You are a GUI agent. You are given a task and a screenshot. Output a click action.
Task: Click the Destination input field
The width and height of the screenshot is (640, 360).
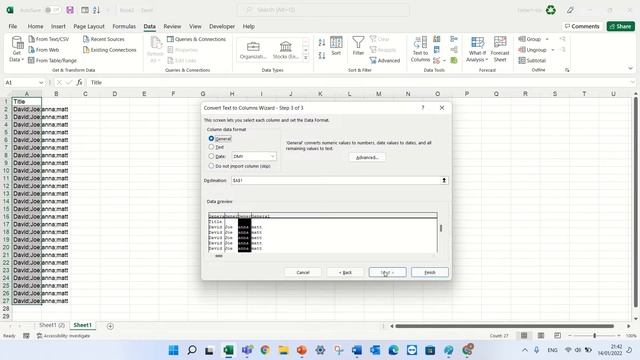336,180
